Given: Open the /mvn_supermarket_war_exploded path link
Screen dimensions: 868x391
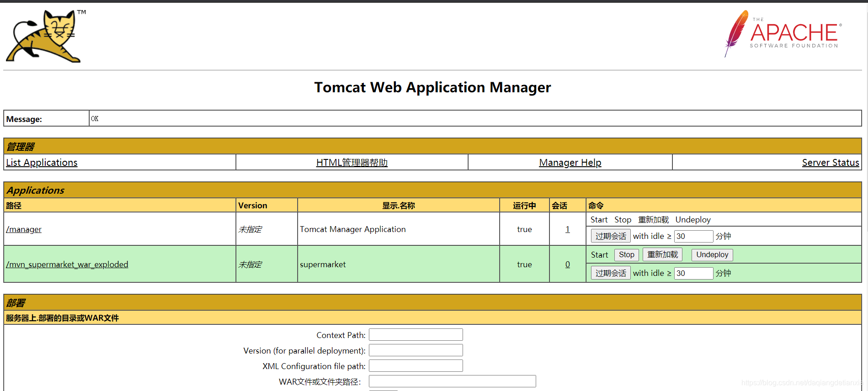Looking at the screenshot, I should [x=67, y=264].
